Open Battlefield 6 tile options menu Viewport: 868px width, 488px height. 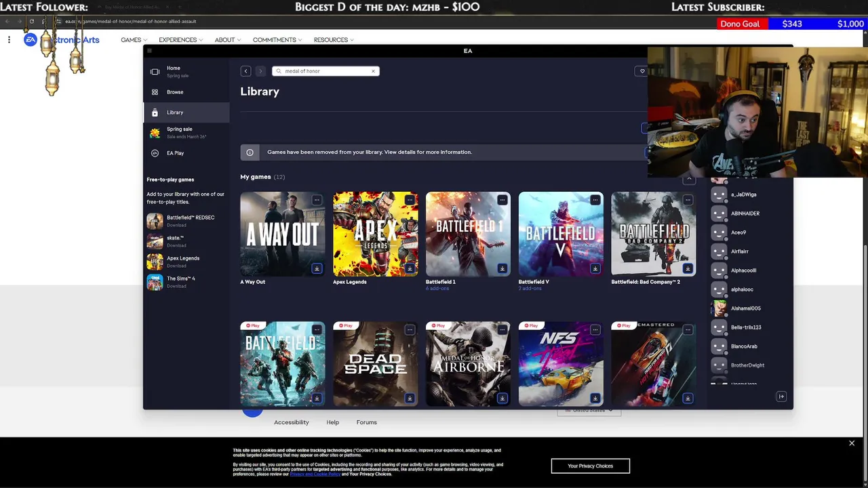(317, 329)
